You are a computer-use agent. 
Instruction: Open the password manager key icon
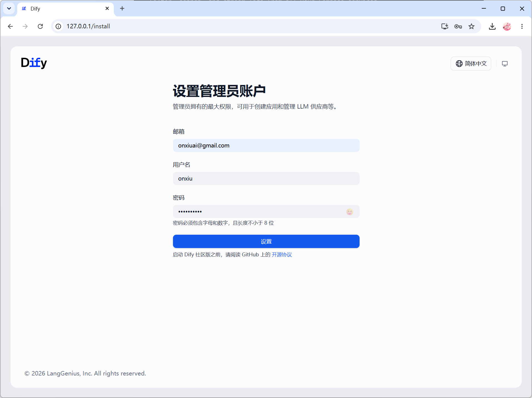(x=458, y=26)
